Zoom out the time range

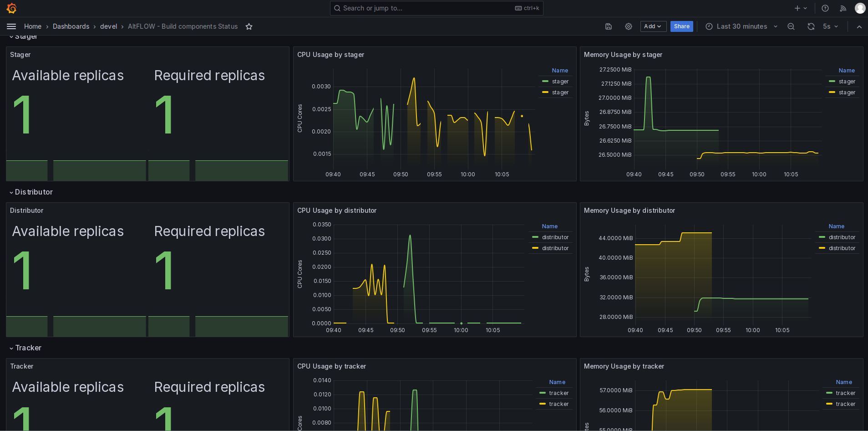pos(791,26)
